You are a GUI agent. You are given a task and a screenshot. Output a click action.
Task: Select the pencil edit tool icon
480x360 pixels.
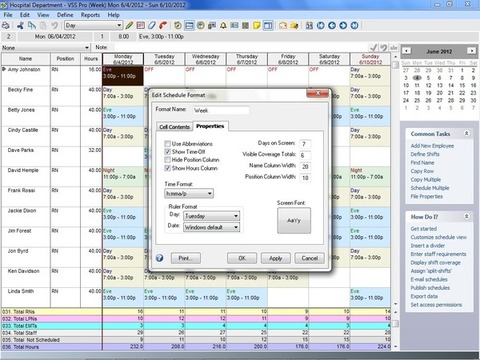130,25
